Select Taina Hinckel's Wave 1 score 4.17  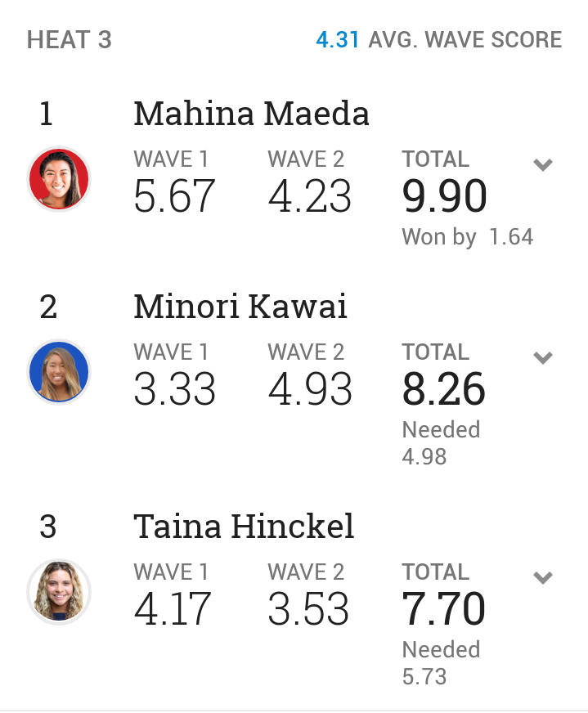tap(173, 609)
